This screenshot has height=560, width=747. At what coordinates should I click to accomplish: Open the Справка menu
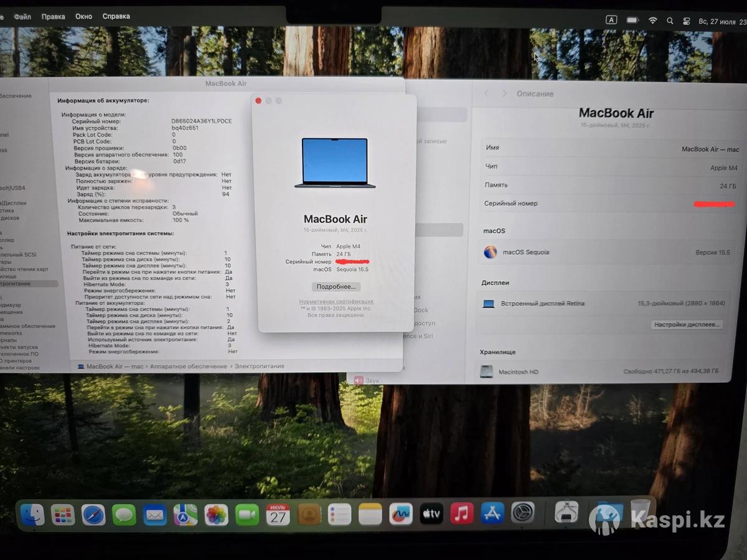coord(116,16)
